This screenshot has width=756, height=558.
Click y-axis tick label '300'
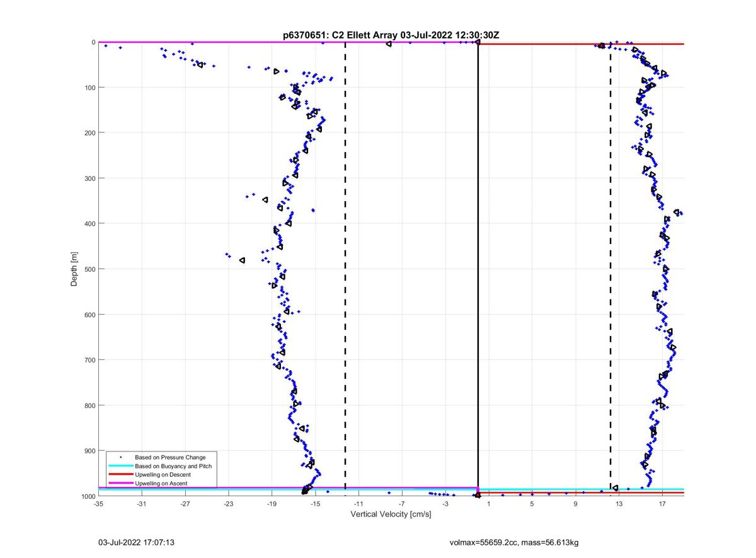[x=89, y=178]
